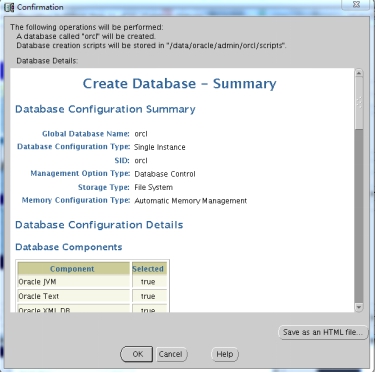Click the Database Control value
Viewport: 376px width, 373px height.
165,174
